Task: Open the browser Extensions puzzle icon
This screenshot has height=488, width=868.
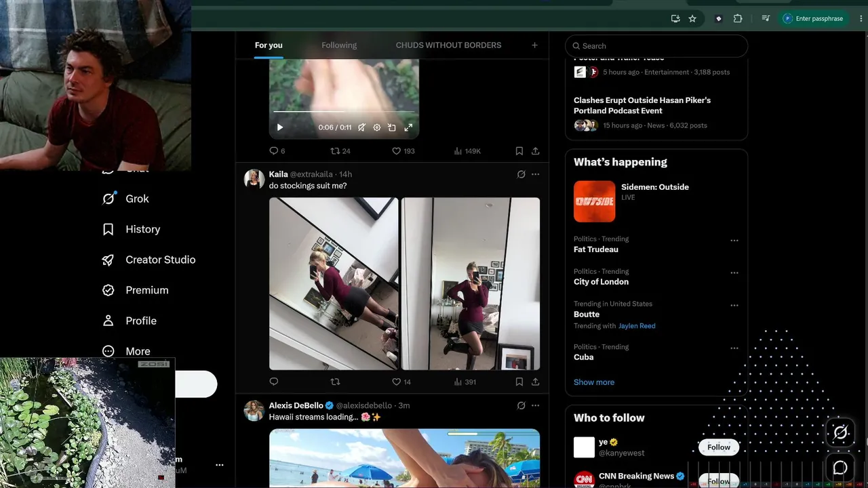Action: point(738,19)
